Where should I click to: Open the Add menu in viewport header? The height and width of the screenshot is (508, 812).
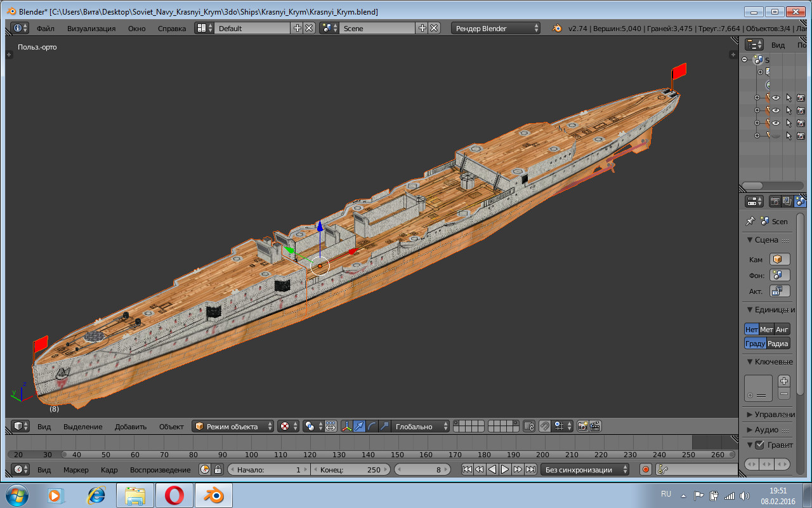pyautogui.click(x=130, y=426)
